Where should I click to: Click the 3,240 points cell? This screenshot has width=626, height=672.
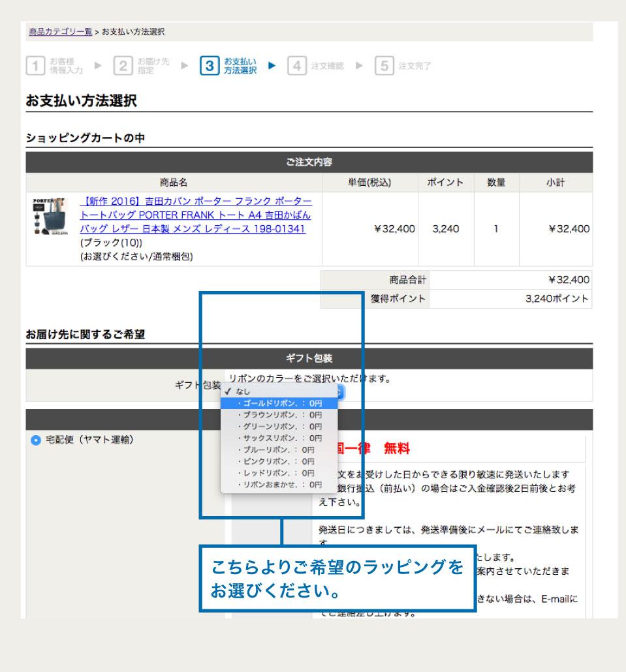446,229
